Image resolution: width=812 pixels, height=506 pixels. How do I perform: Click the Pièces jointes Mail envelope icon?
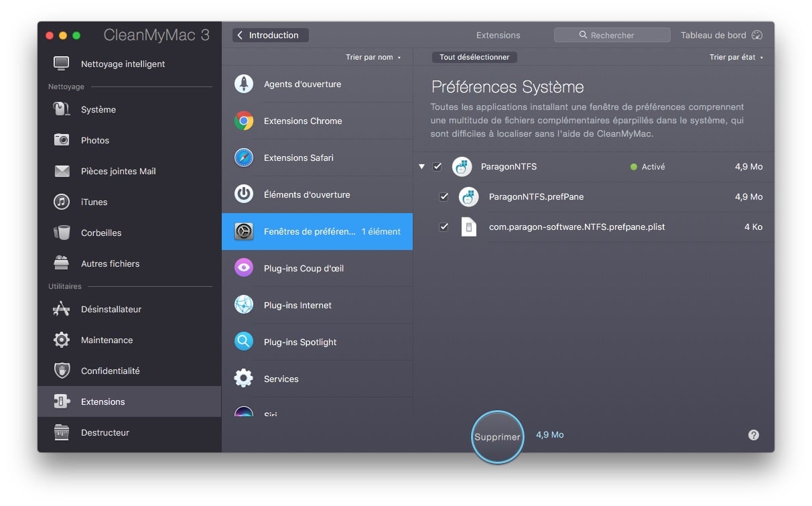62,171
